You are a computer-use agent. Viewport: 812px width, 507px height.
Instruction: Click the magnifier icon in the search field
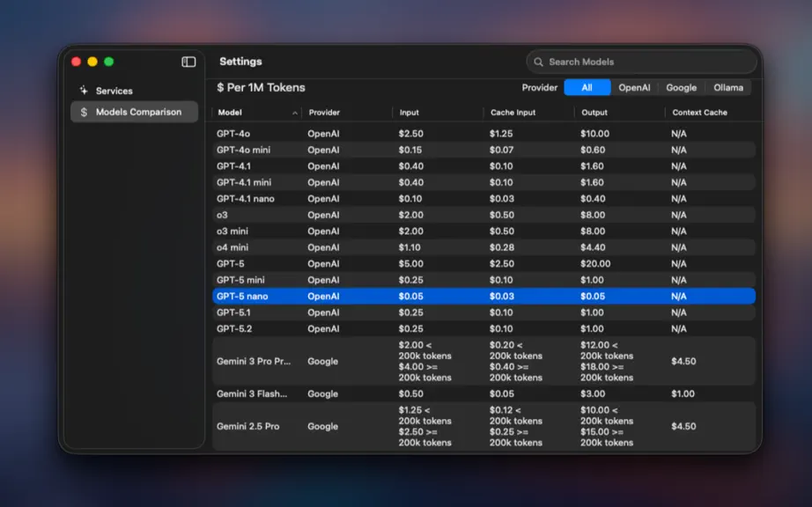pos(539,62)
